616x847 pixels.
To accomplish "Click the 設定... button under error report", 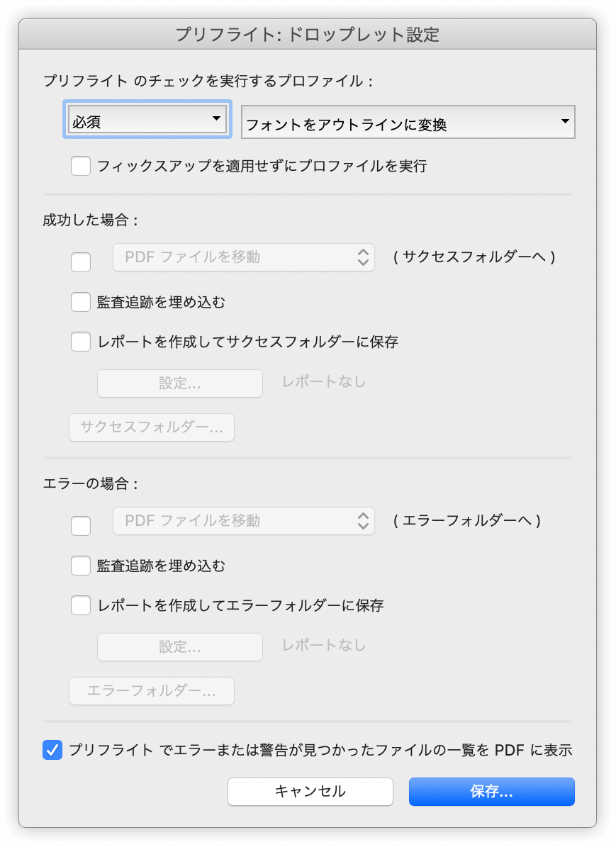I will [x=180, y=647].
